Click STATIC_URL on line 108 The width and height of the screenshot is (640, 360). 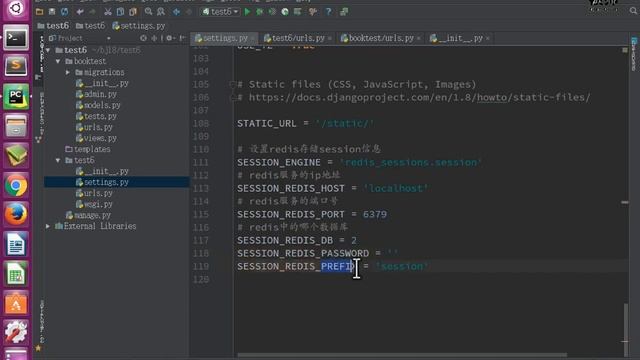tap(267, 123)
